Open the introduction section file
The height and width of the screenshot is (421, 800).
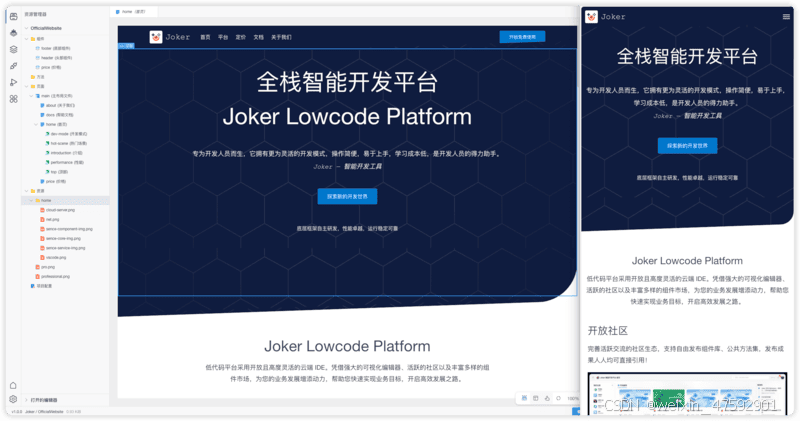[x=64, y=153]
